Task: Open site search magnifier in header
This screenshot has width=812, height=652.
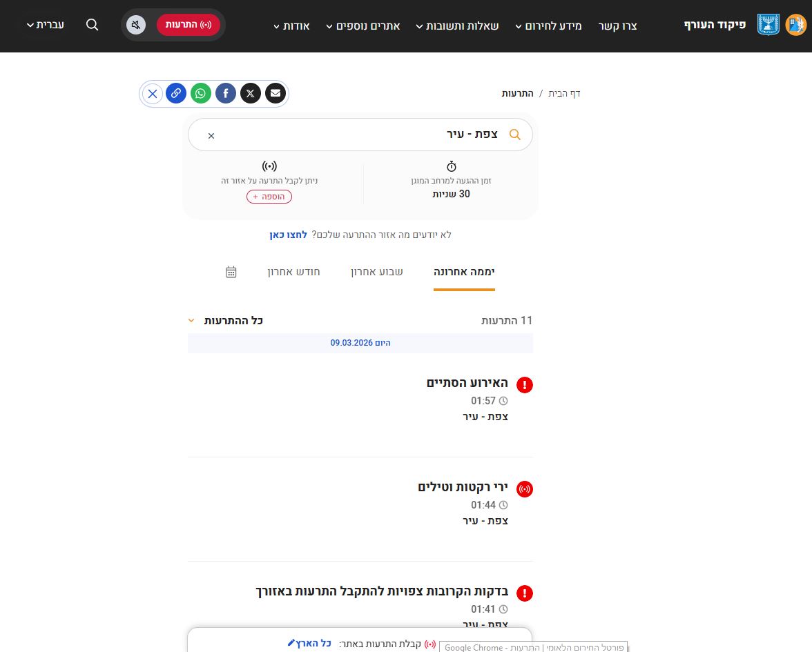Action: (x=93, y=25)
